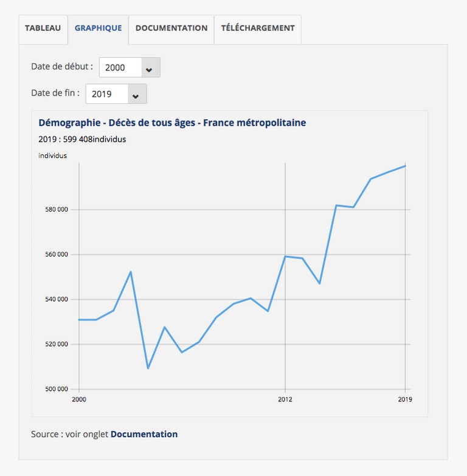This screenshot has height=476, width=467.
Task: Click the 2019 label on the x-axis
Action: click(405, 399)
